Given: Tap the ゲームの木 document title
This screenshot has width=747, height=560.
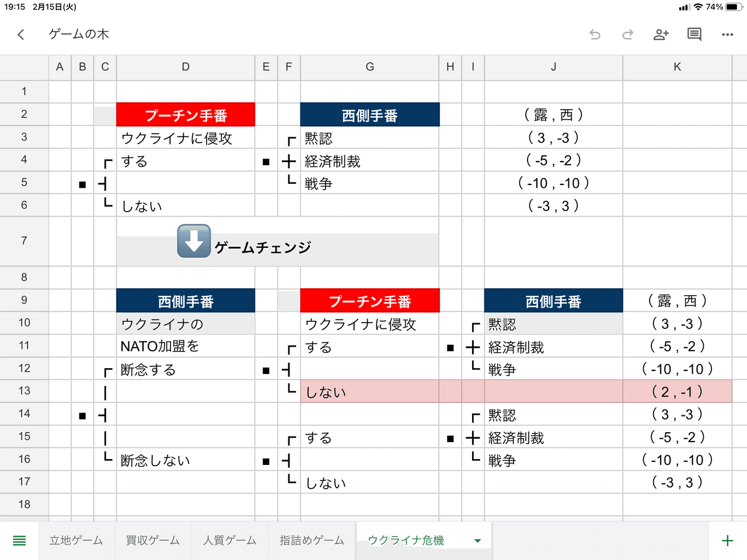Looking at the screenshot, I should (x=79, y=34).
